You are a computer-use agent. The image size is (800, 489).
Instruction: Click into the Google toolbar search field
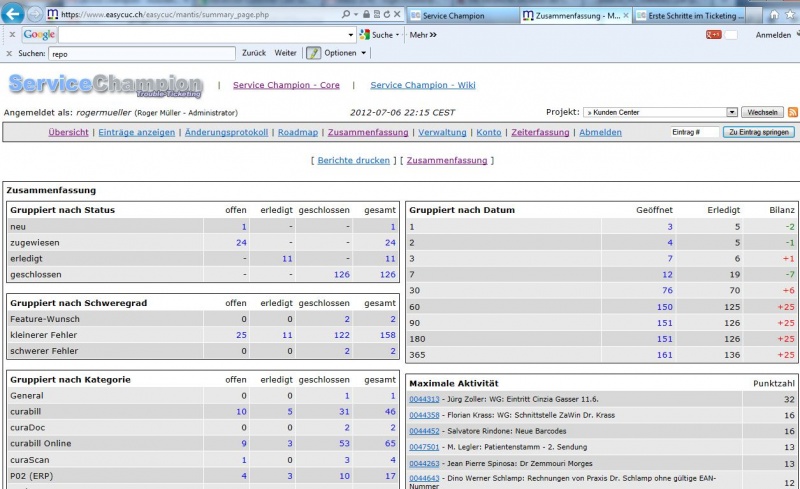tap(203, 35)
